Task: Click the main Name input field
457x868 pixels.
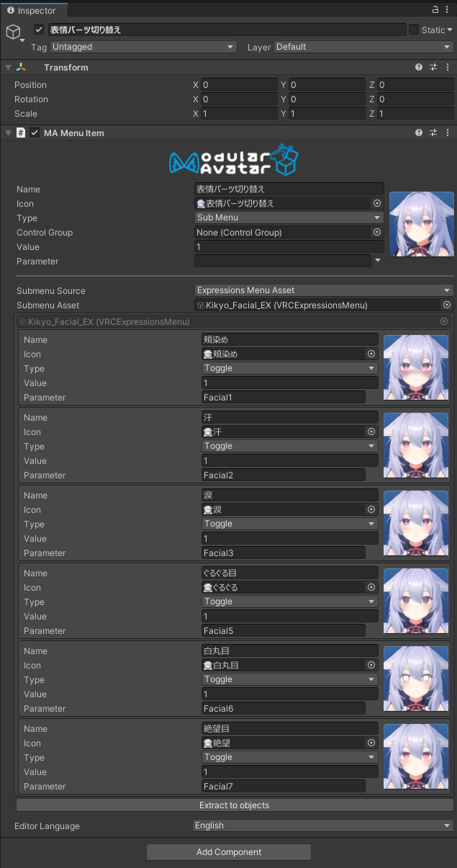Action: 289,189
